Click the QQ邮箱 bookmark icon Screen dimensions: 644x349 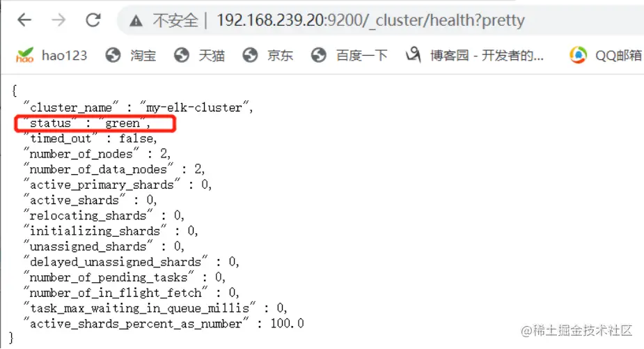click(x=579, y=55)
